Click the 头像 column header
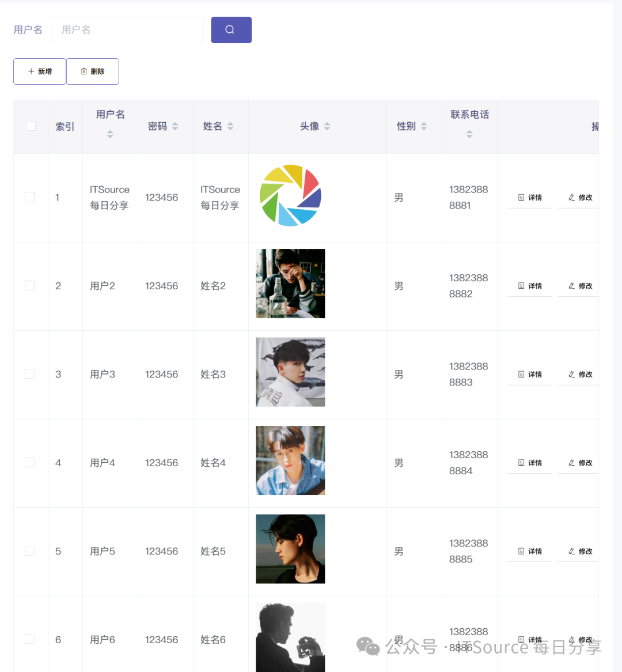This screenshot has height=672, width=622. (x=310, y=126)
